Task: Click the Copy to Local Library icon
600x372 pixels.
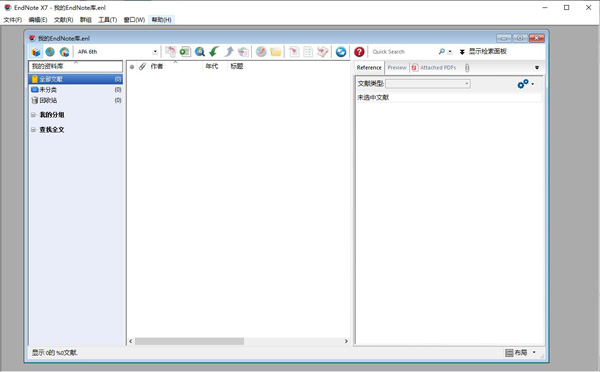Action: [171, 52]
